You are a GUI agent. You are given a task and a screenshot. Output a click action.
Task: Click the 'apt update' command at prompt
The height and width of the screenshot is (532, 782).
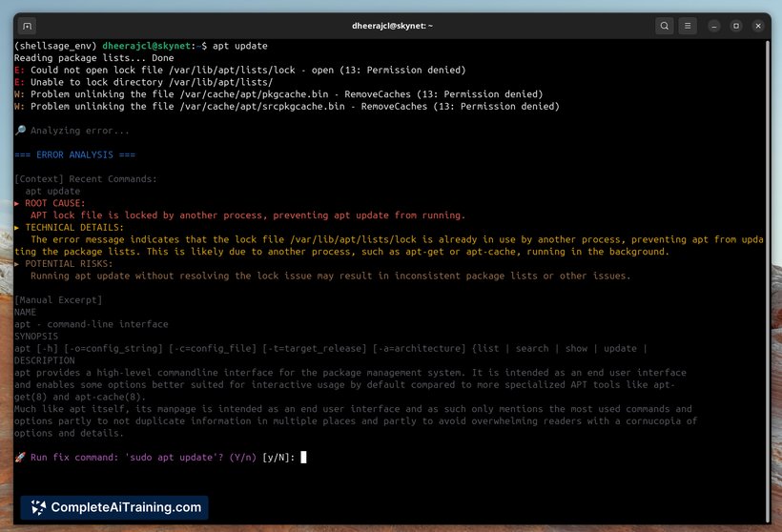click(x=240, y=46)
